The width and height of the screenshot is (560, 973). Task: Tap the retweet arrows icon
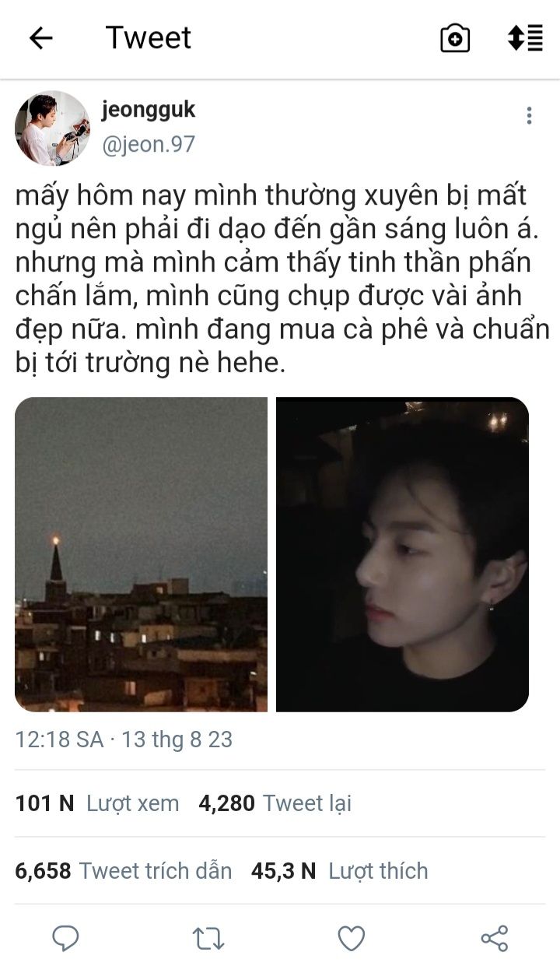click(208, 940)
